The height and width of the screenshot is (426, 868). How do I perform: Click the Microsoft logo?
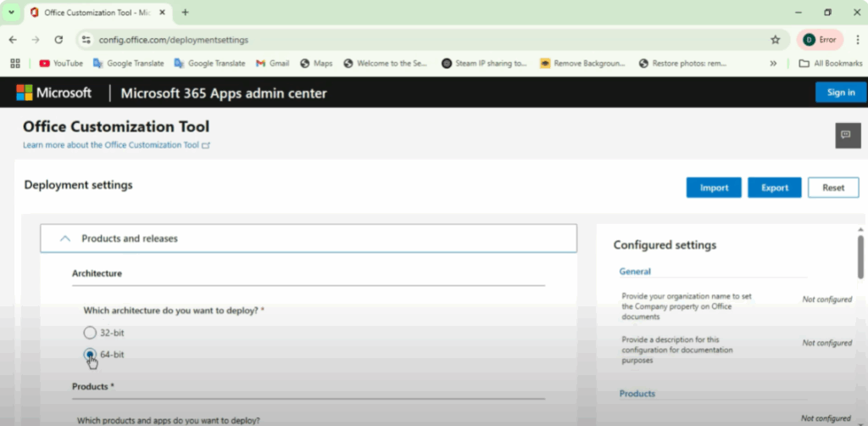coord(53,92)
